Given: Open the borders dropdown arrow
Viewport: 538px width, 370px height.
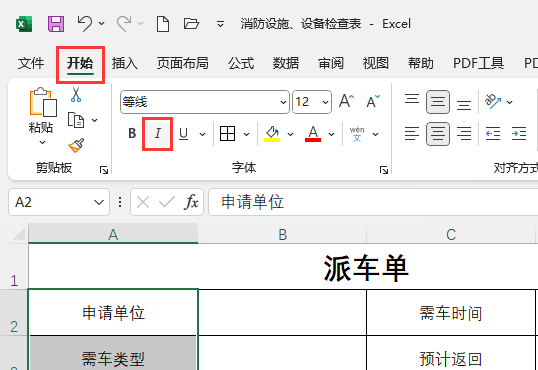Looking at the screenshot, I should tap(246, 134).
